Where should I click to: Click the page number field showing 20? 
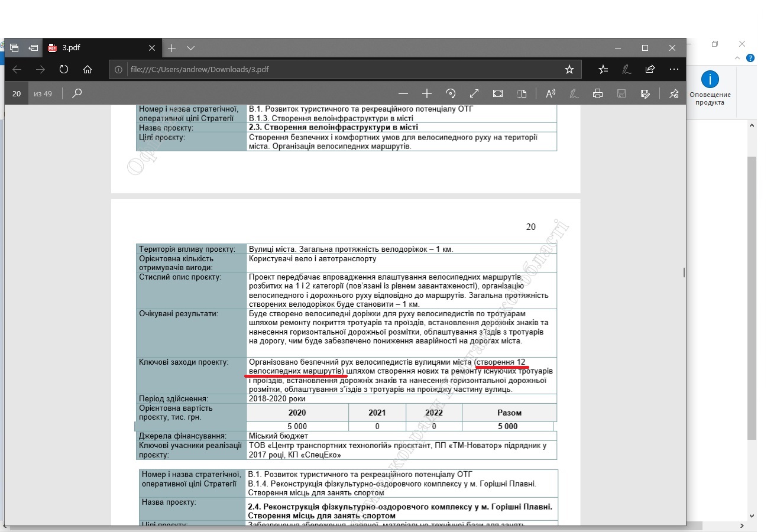click(x=17, y=93)
